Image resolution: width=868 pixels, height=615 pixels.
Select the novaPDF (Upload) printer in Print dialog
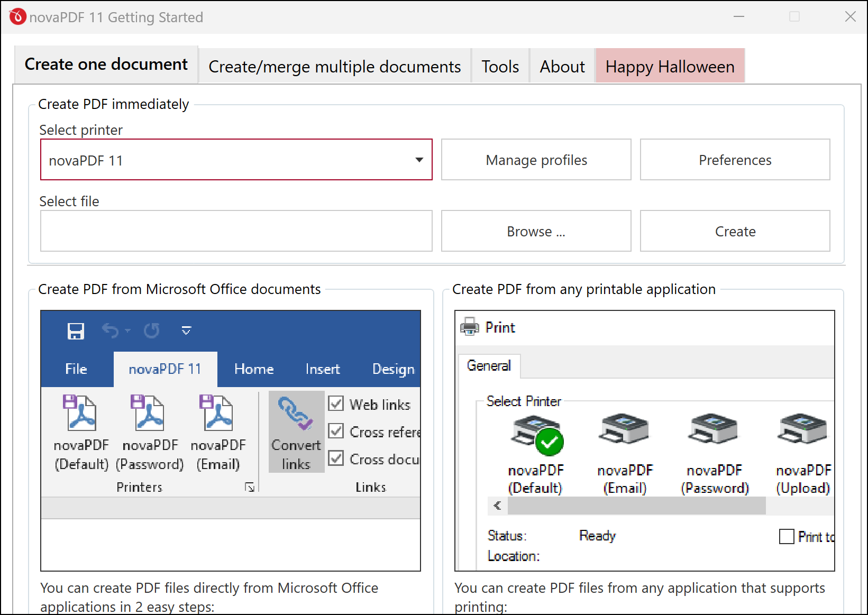[803, 455]
